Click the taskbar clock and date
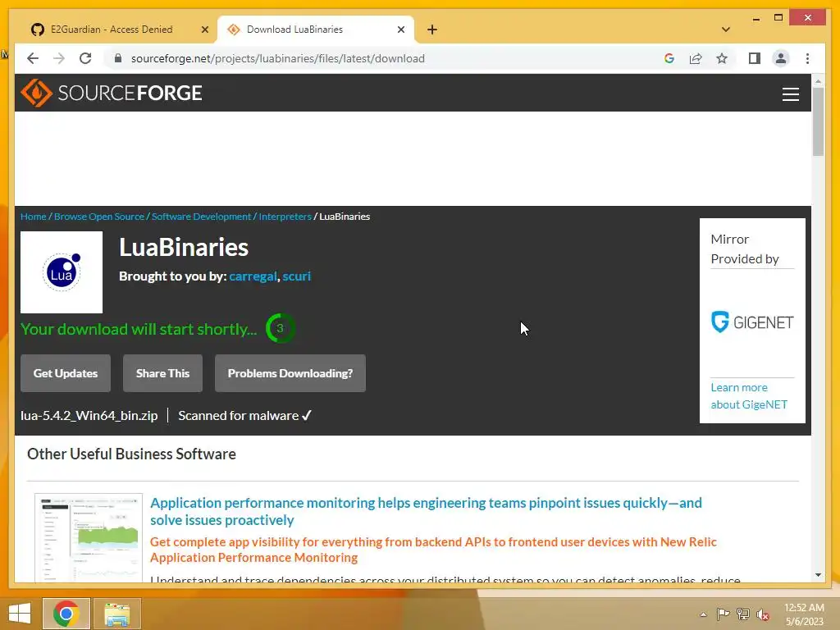The height and width of the screenshot is (630, 840). [x=804, y=614]
